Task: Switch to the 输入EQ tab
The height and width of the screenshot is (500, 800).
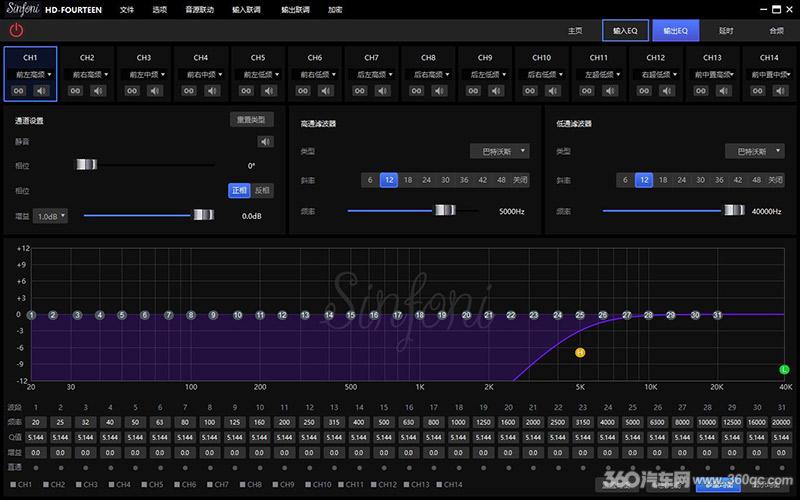Action: point(626,31)
